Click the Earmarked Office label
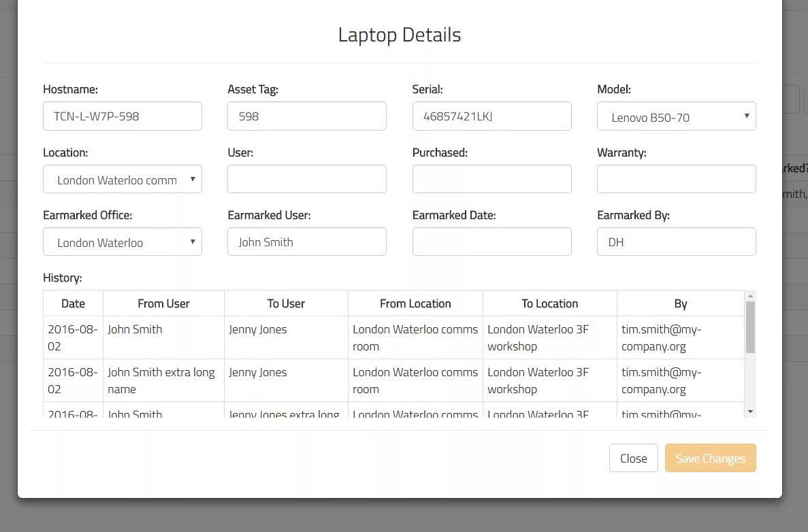 pyautogui.click(x=88, y=215)
